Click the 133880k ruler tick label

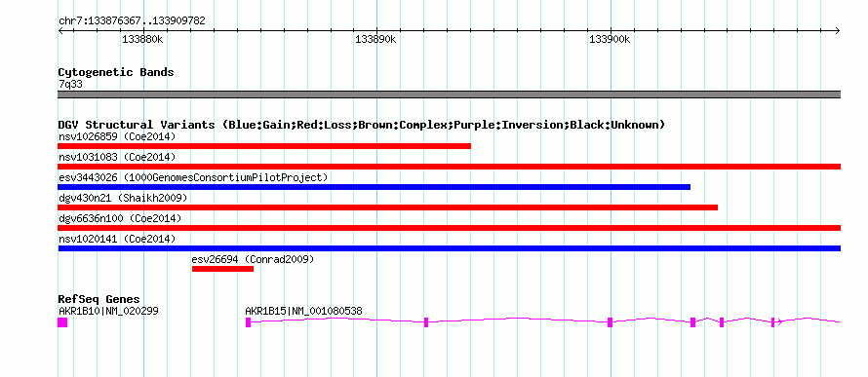click(142, 39)
